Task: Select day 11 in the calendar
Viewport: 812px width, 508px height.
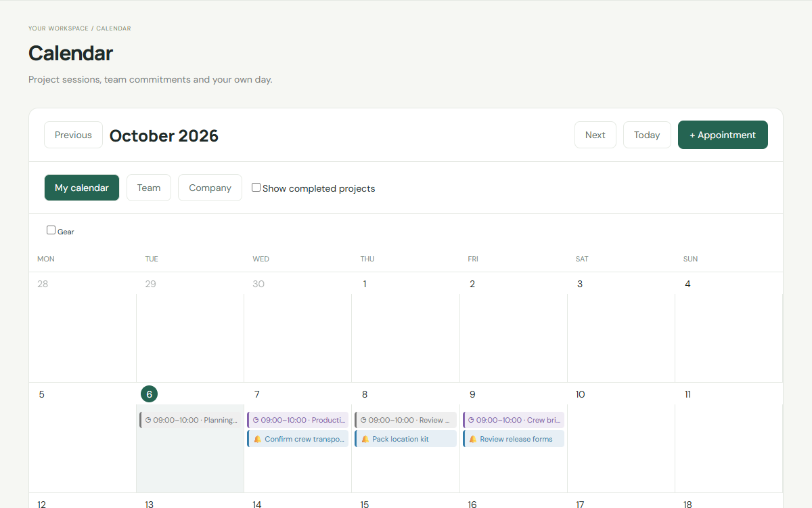Action: tap(687, 394)
